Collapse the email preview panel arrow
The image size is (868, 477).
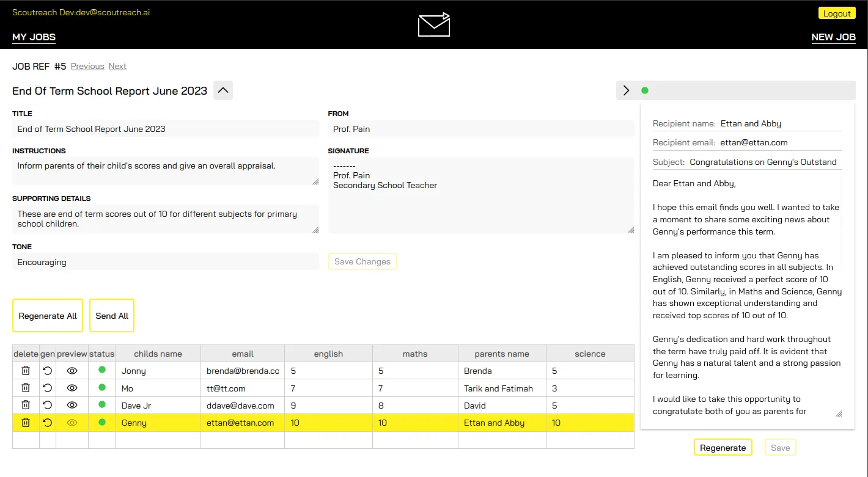pyautogui.click(x=626, y=90)
